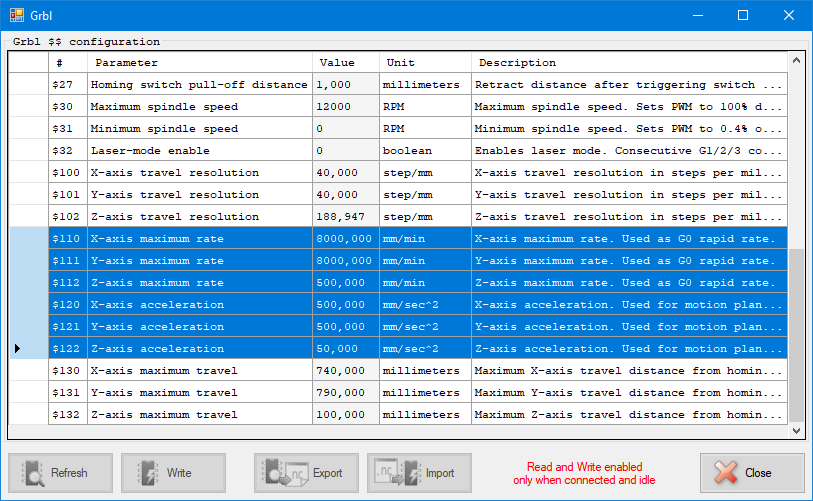Select the 'X-axis travel resolution' parameter cell

coord(200,173)
